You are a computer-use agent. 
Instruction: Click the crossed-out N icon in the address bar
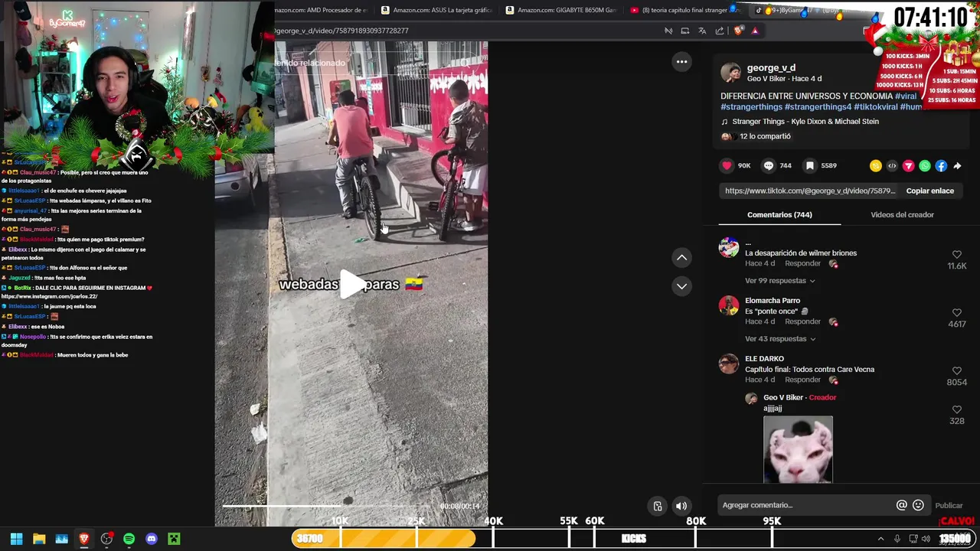coord(668,31)
